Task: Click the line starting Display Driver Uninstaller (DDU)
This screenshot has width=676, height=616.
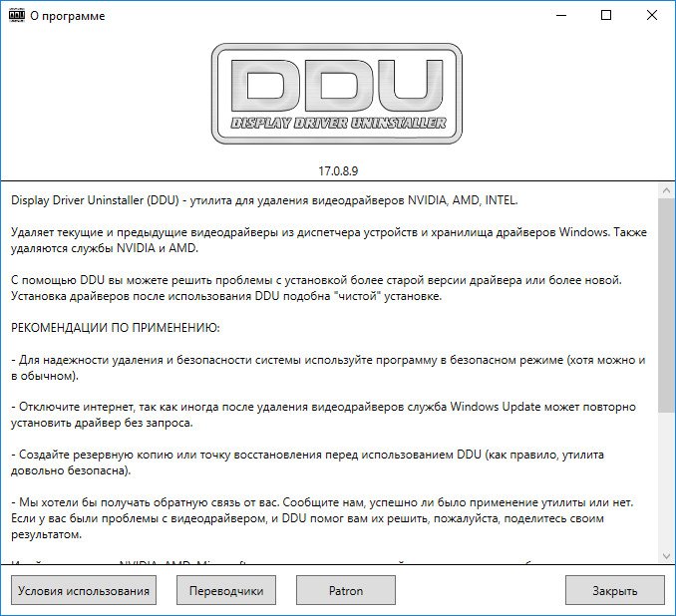Action: tap(264, 200)
